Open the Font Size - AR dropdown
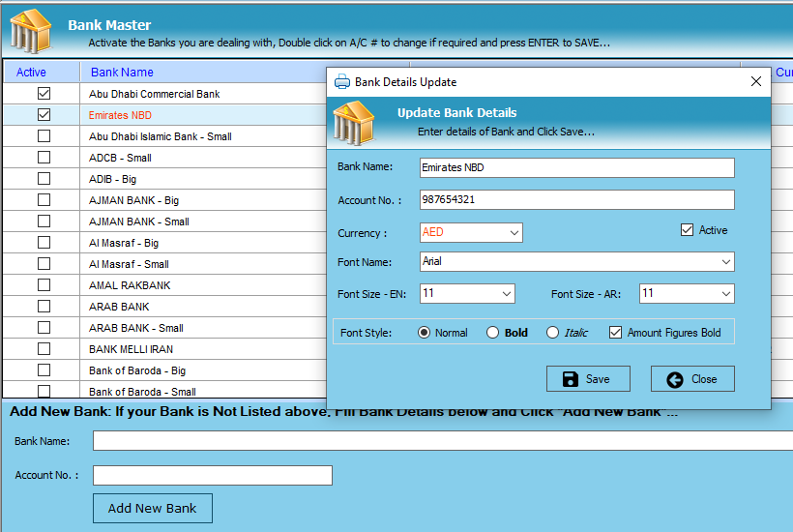The height and width of the screenshot is (532, 793). click(x=687, y=293)
